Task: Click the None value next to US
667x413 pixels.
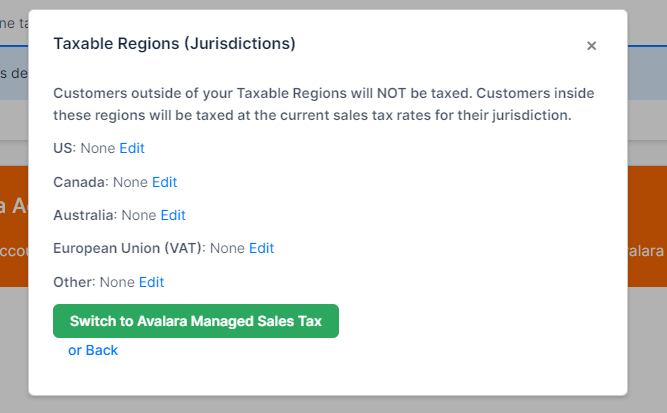Action: 98,148
